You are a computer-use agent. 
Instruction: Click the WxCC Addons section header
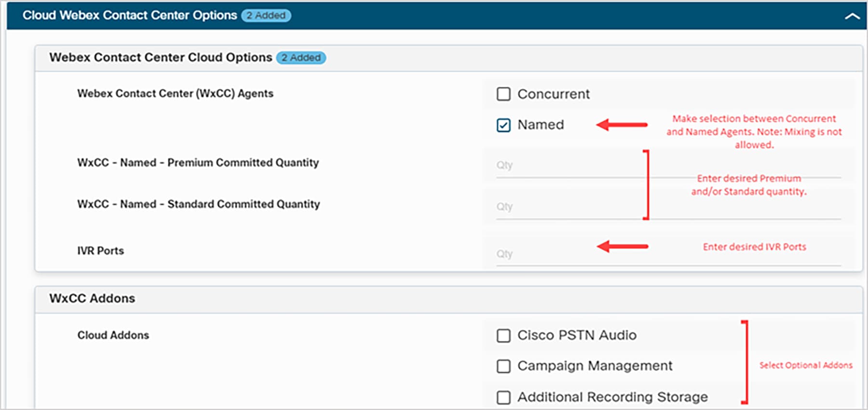click(92, 298)
